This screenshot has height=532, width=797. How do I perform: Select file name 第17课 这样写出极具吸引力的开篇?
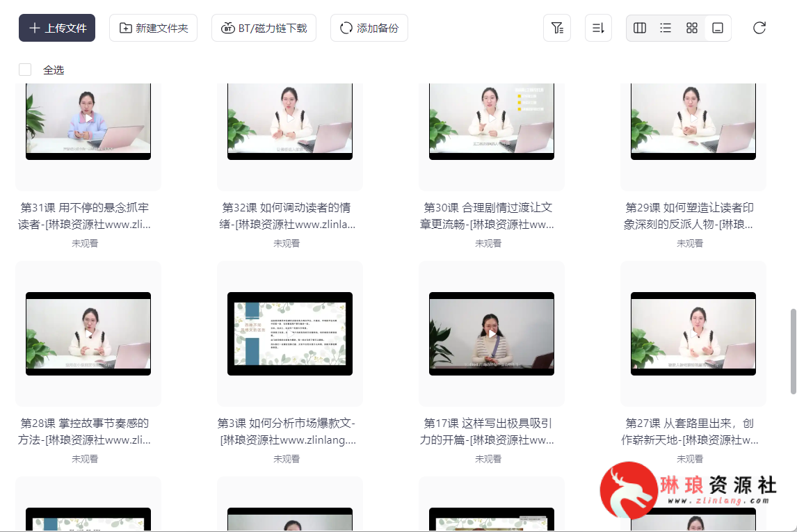(488, 431)
